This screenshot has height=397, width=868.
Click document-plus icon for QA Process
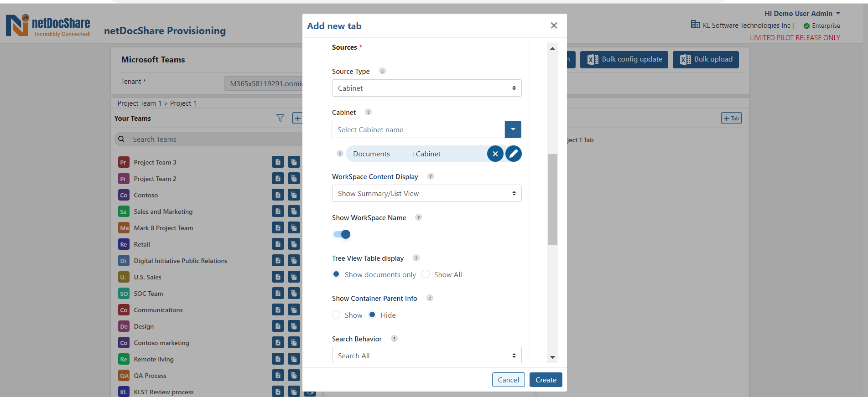(278, 375)
